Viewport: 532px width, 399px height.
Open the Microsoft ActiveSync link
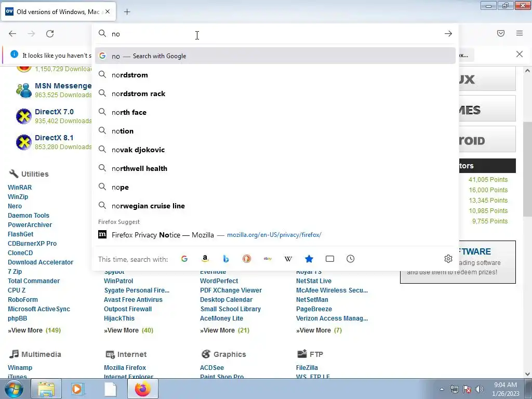39,309
